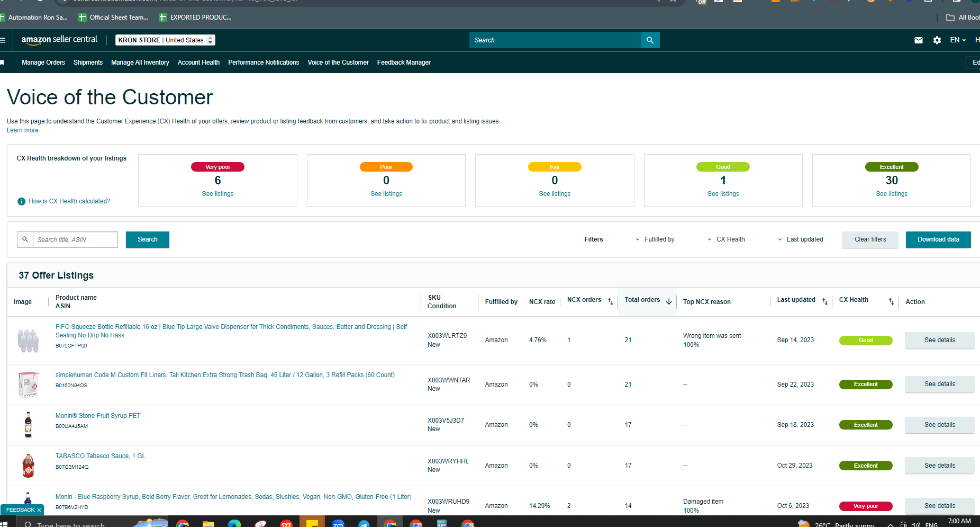Sort by NCX orders column arrows

pos(610,301)
